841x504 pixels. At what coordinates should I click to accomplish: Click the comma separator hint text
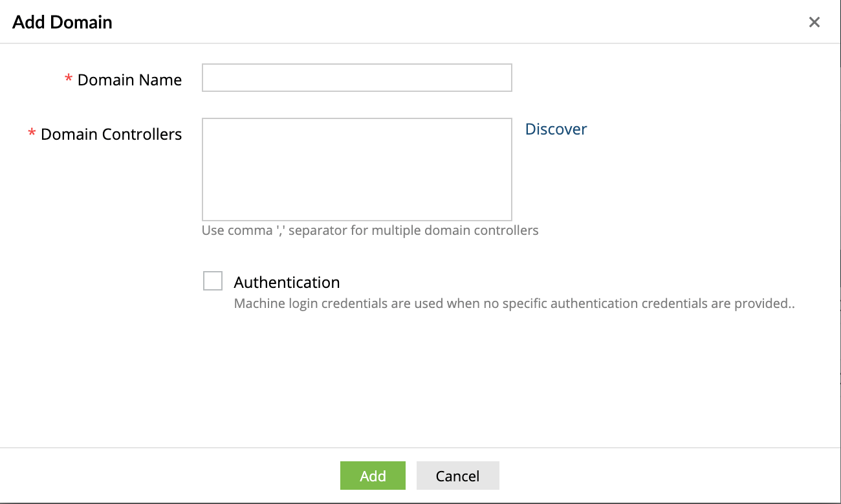[370, 230]
